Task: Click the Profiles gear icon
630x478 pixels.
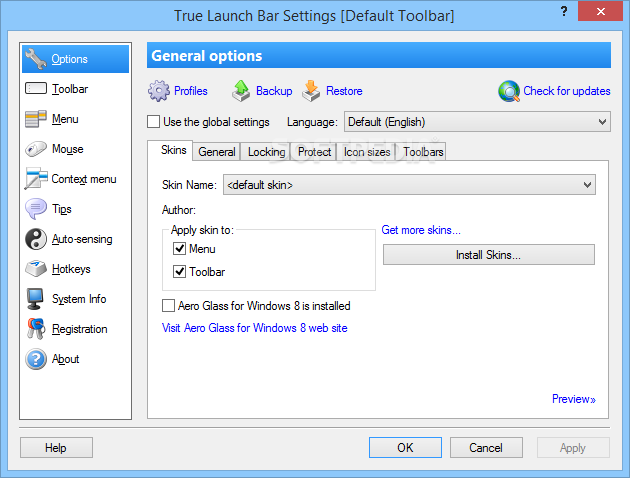Action: coord(159,91)
